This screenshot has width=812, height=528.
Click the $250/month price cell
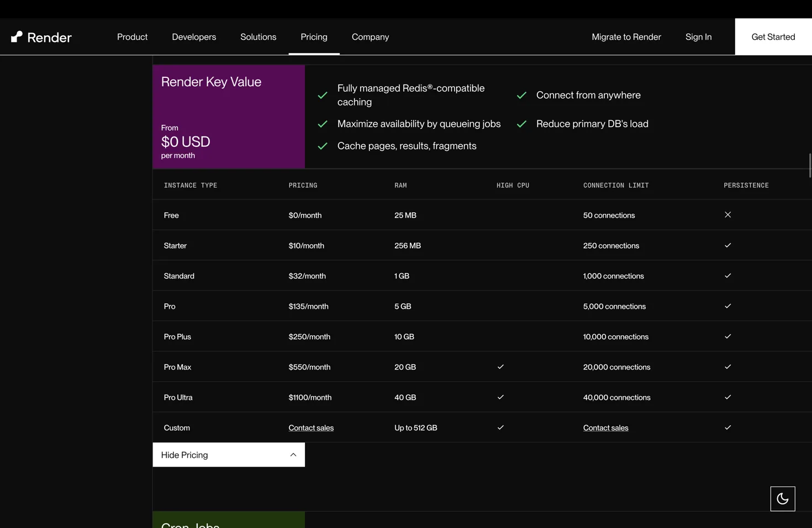309,337
